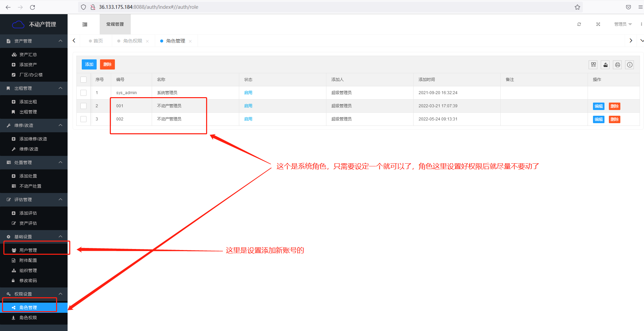Viewport: 644px width, 331px height.
Task: Close the 角色管理 tab
Action: (190, 41)
